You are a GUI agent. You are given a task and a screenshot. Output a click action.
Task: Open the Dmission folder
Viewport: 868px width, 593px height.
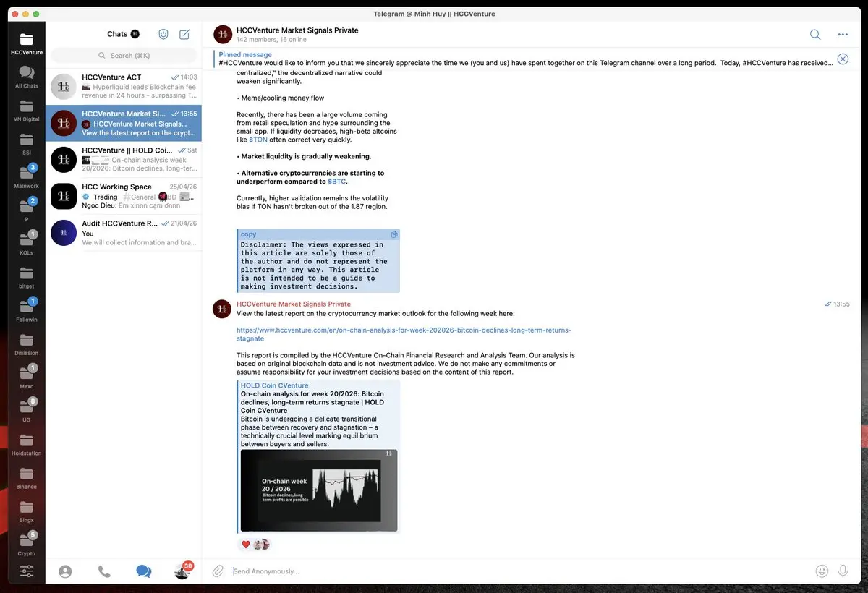tap(27, 344)
